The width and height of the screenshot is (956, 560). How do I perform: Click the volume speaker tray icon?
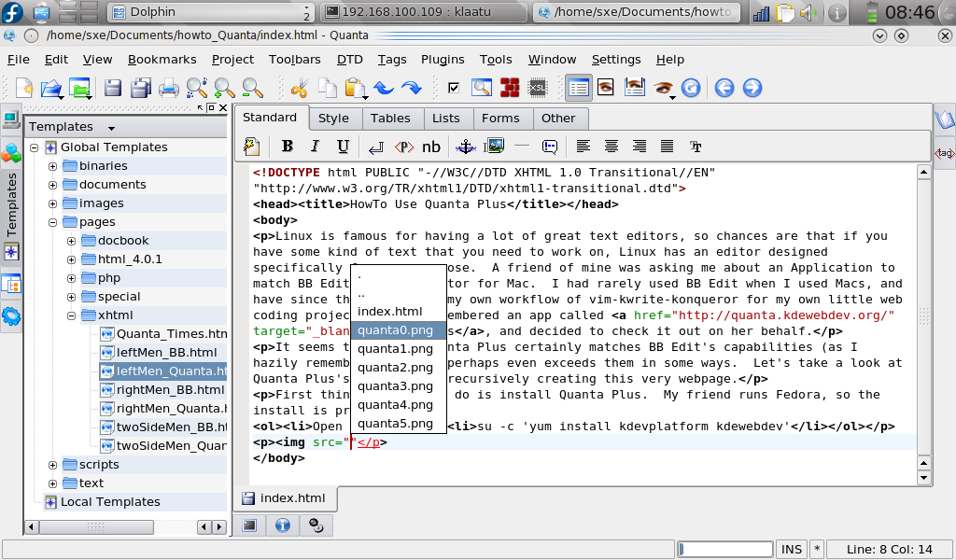coord(808,12)
